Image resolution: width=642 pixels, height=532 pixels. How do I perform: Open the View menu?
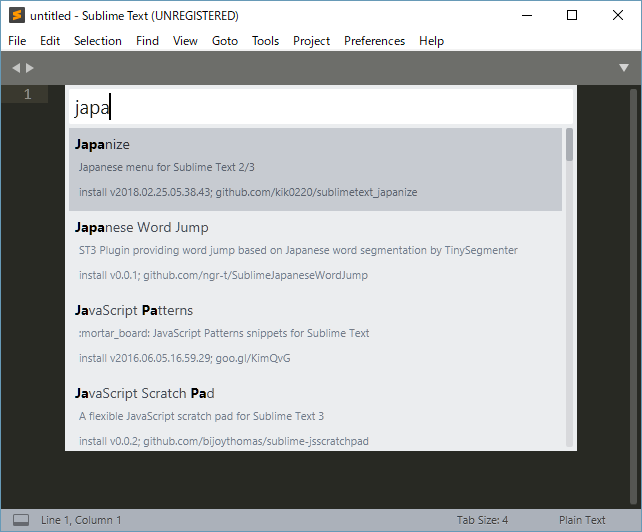click(x=185, y=41)
